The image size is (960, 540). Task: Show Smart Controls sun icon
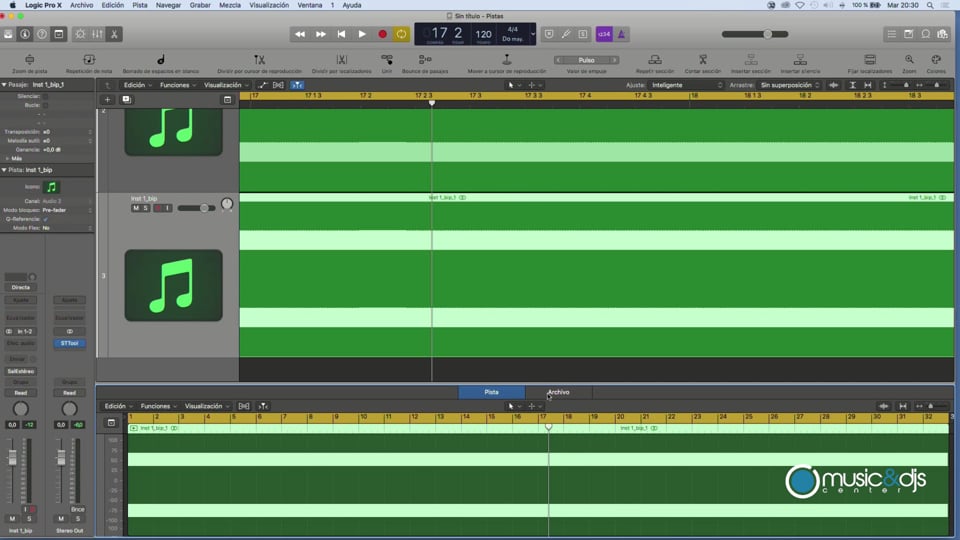point(80,34)
